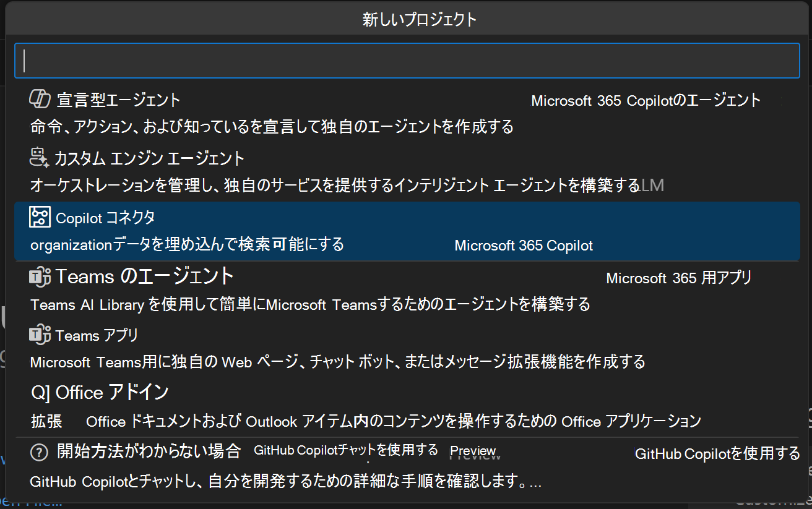The image size is (812, 509).
Task: Click the robot icon beside カスタム エンジン エージェント
Action: pos(40,158)
